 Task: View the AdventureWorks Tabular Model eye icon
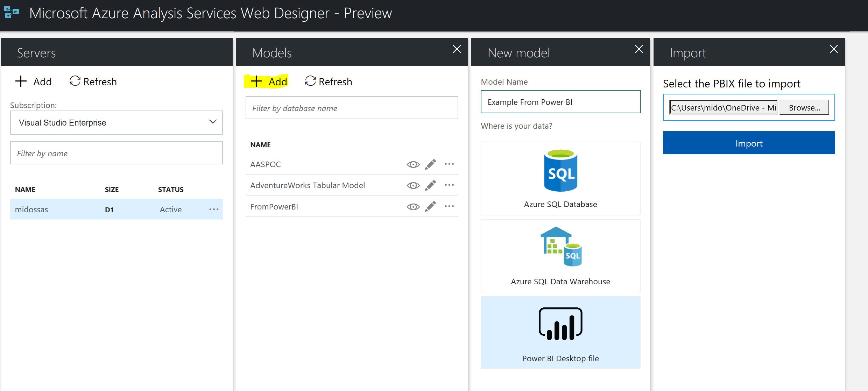tap(413, 185)
